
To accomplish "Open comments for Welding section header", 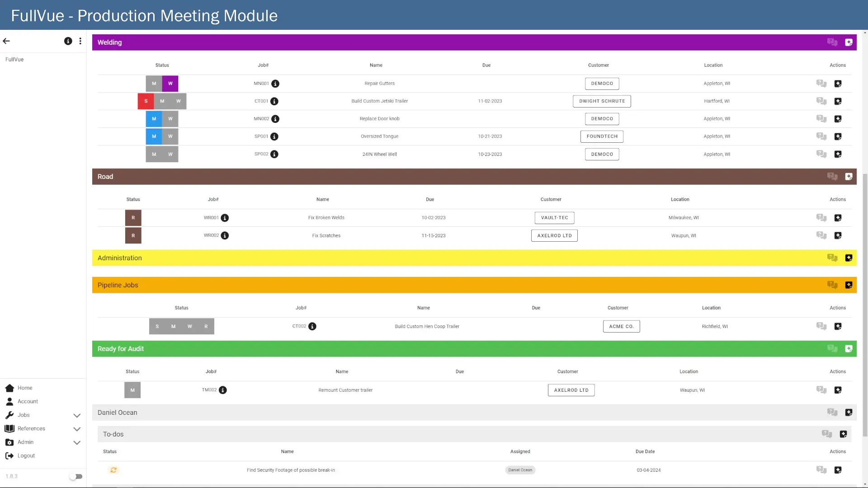I will [x=832, y=42].
